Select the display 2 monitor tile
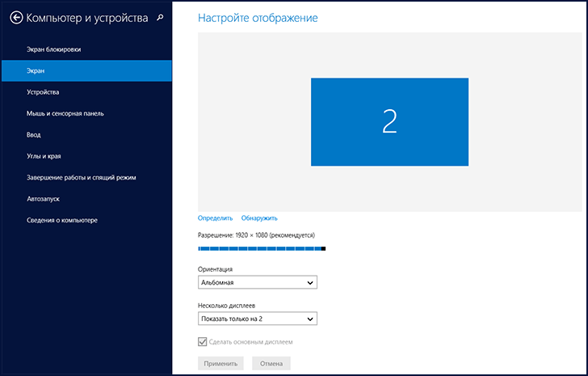Screen dimensions: 588x376 [389, 122]
